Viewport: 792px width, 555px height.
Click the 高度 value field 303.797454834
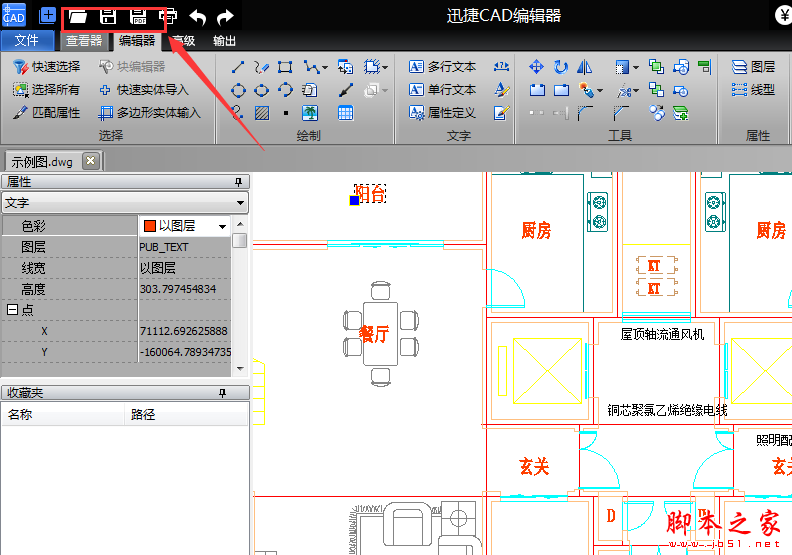click(184, 289)
